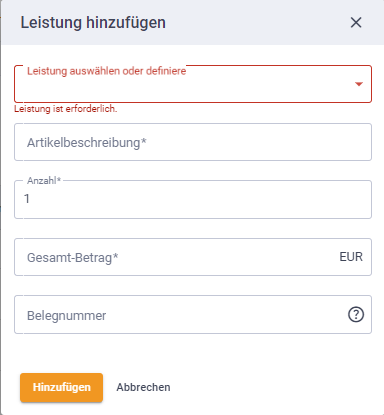Select the Anzahl quantity field

(x=193, y=199)
